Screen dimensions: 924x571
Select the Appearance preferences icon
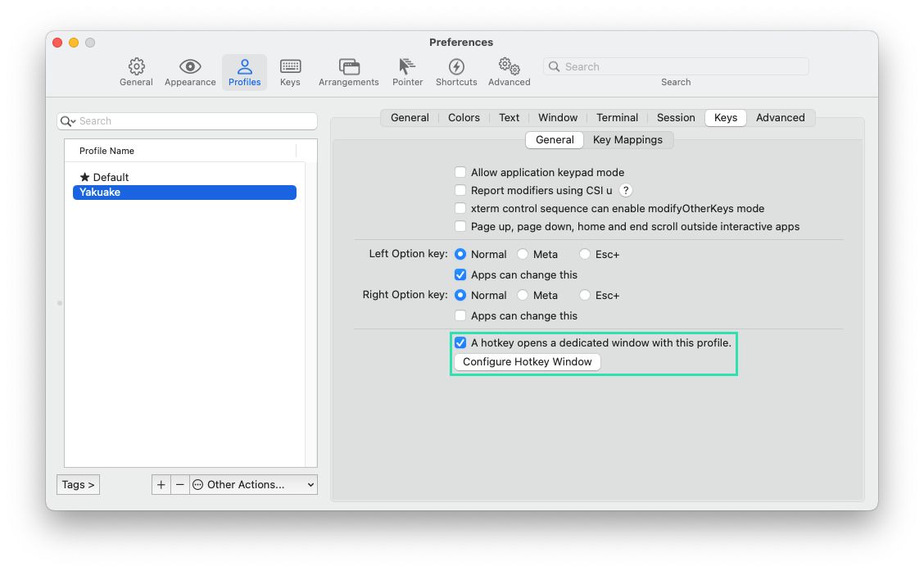pos(189,71)
